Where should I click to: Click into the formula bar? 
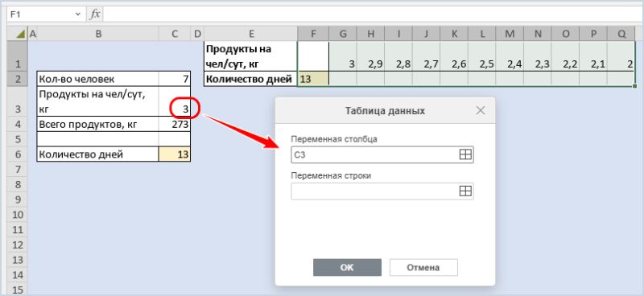372,14
